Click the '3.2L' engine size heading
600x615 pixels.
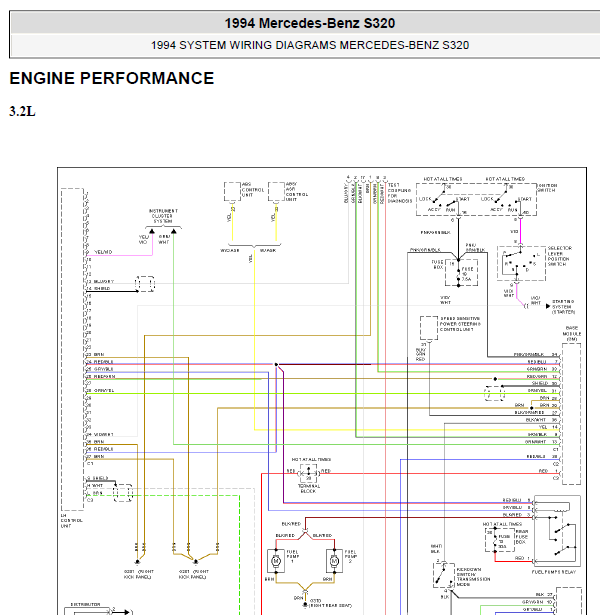click(22, 111)
